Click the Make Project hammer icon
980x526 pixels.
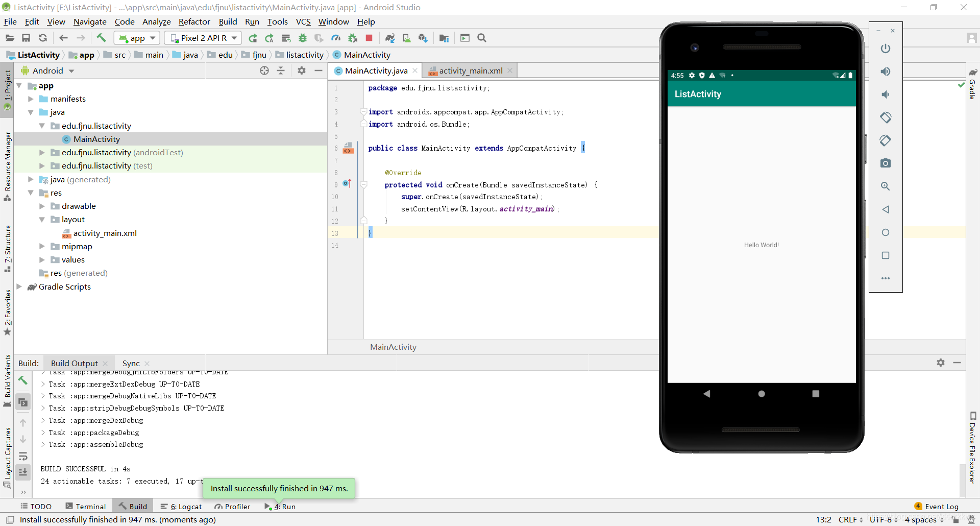coord(101,38)
